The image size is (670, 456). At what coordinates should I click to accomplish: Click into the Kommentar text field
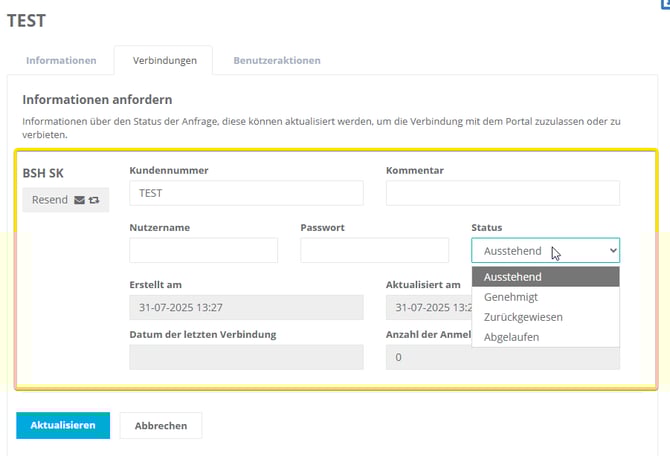(x=502, y=193)
